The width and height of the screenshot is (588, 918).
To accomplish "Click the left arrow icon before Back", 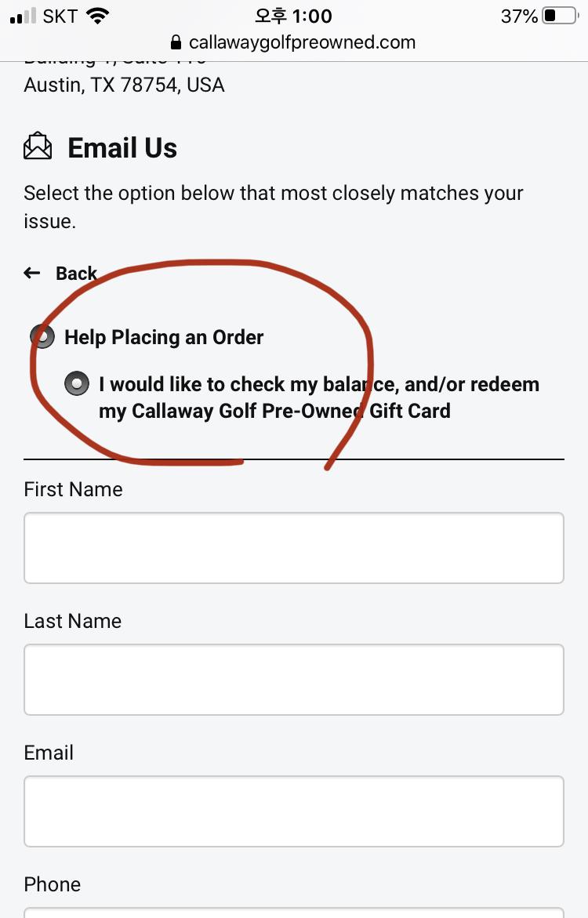I will [x=32, y=273].
